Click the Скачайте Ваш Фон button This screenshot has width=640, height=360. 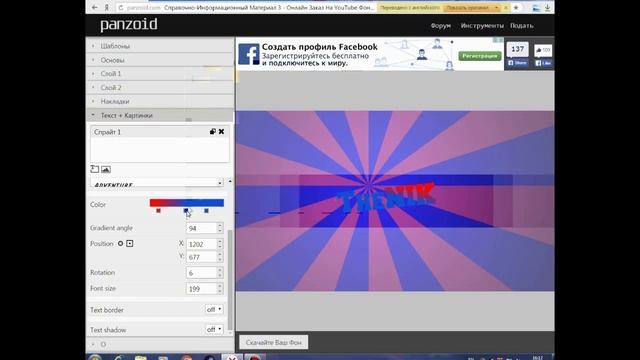(x=273, y=342)
